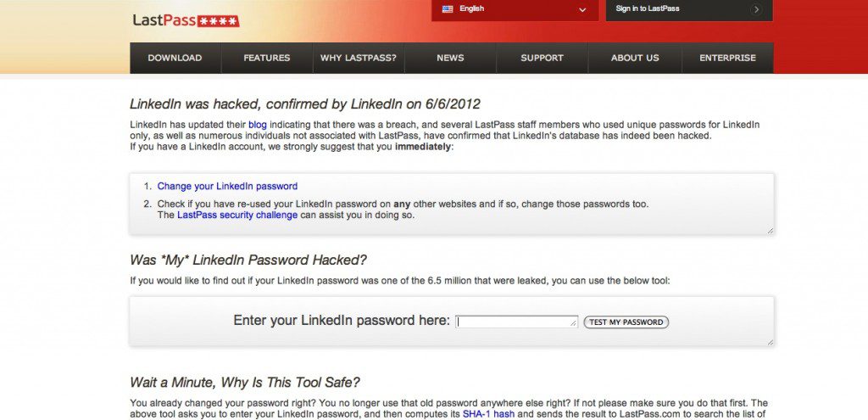Open the Why LastPass? menu item
The image size is (868, 420).
(359, 59)
